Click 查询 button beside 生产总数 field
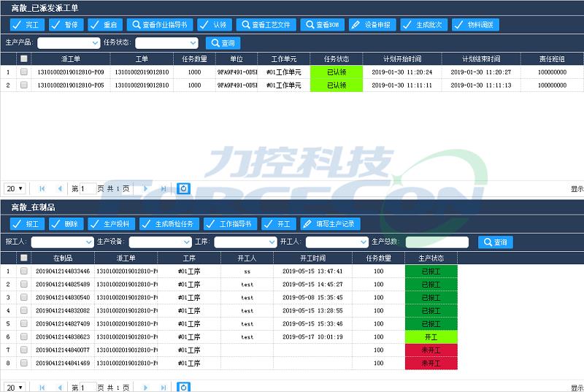The width and height of the screenshot is (584, 392). pyautogui.click(x=496, y=242)
